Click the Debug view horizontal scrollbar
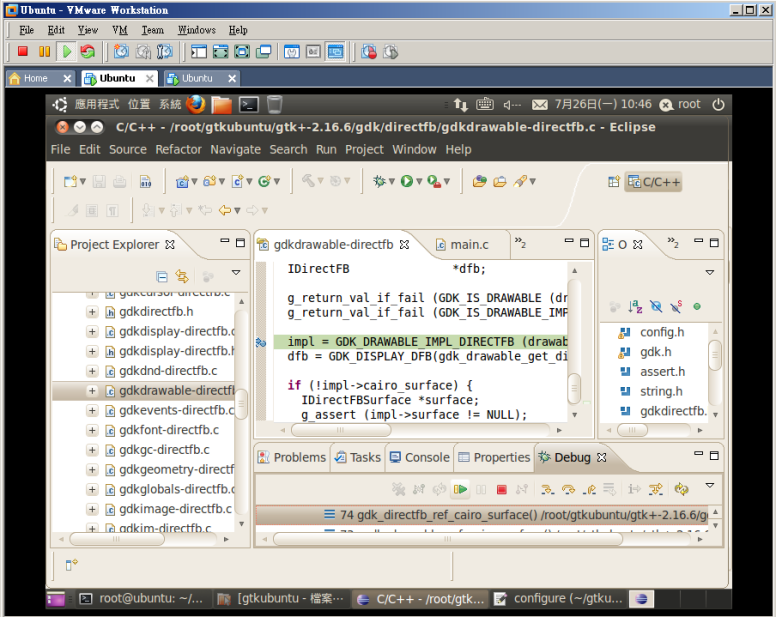 pos(450,539)
